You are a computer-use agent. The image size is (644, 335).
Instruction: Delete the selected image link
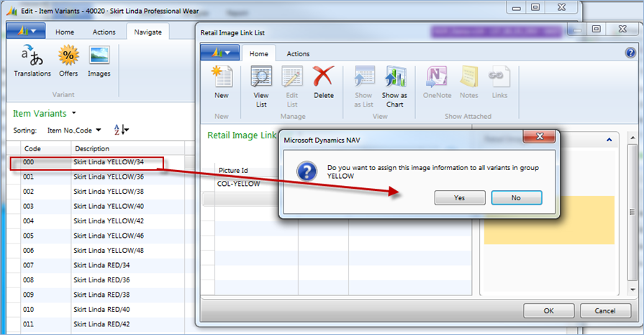[324, 83]
